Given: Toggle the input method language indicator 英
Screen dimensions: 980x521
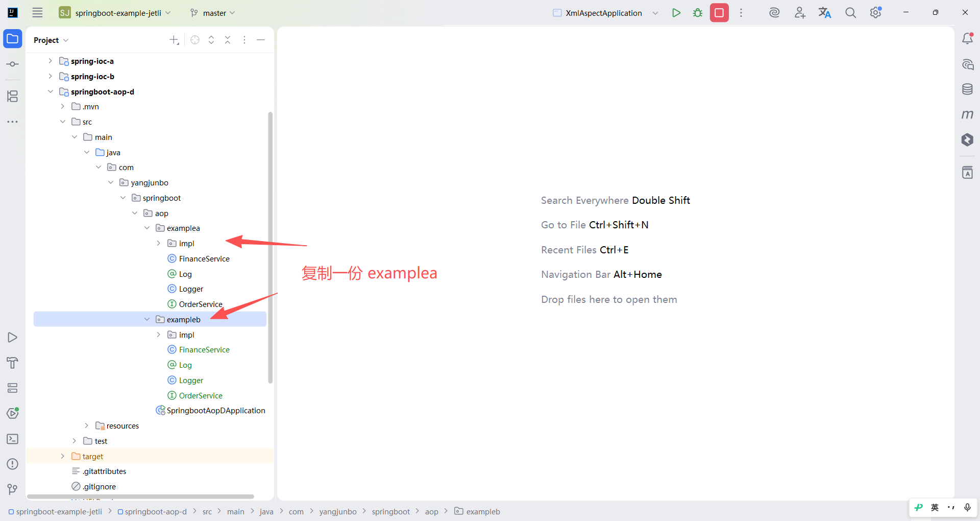Looking at the screenshot, I should [x=935, y=507].
